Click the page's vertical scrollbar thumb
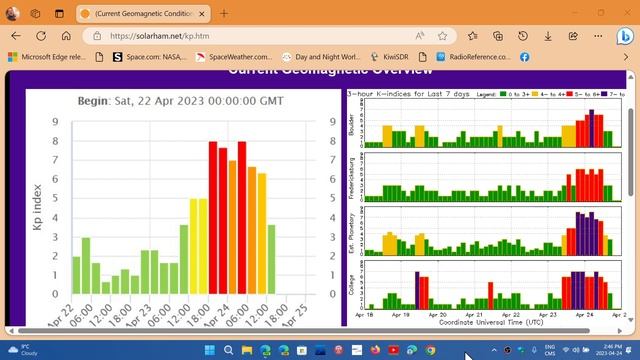The height and width of the screenshot is (360, 640). [631, 151]
